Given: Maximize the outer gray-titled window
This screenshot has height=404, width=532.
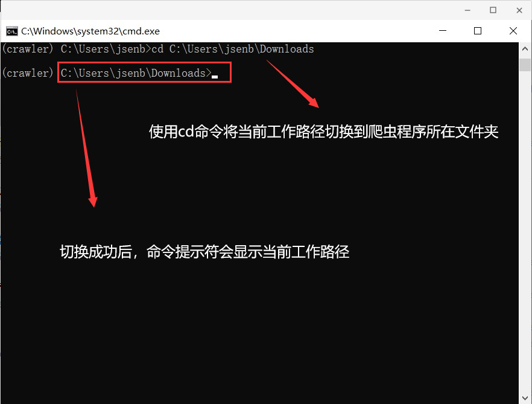Looking at the screenshot, I should (493, 10).
